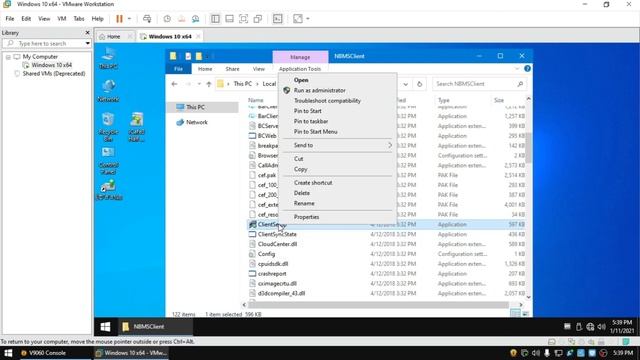The width and height of the screenshot is (640, 360).
Task: Select the ClientSyncState file
Action: click(277, 234)
